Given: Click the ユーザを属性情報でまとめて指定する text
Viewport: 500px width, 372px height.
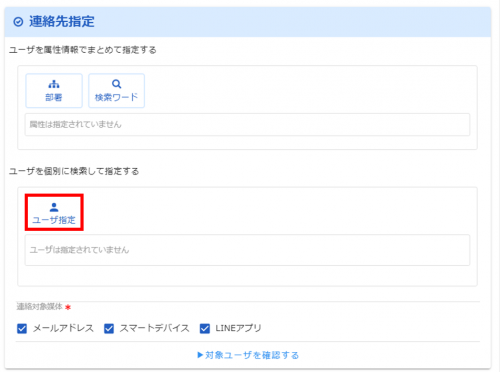Looking at the screenshot, I should coord(83,50).
